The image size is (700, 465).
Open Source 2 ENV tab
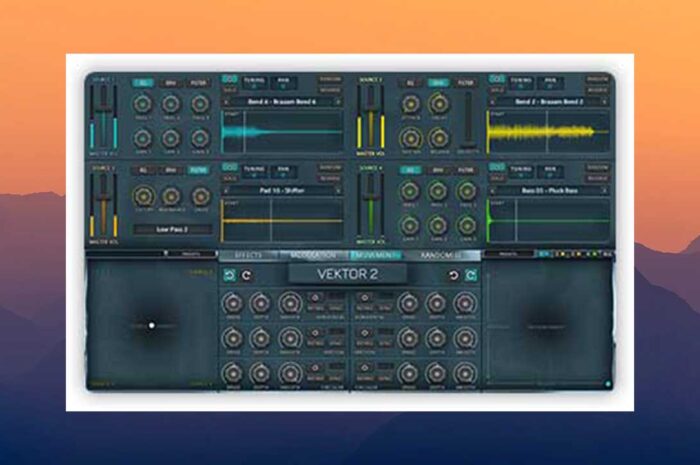(438, 83)
